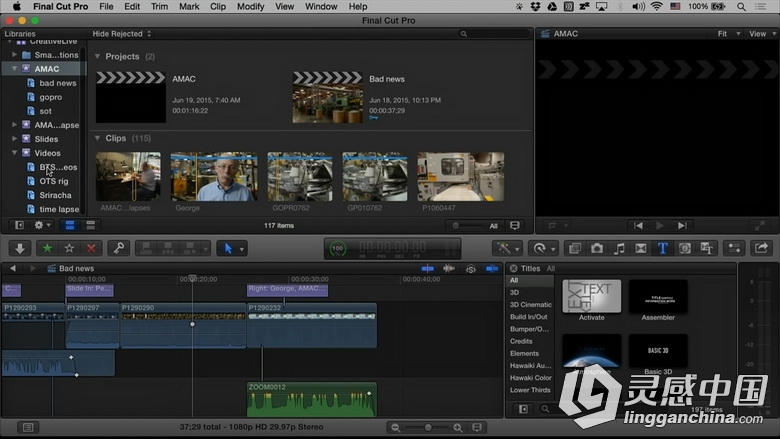780x439 pixels.
Task: Open the keyword editor key icon
Action: (x=119, y=248)
